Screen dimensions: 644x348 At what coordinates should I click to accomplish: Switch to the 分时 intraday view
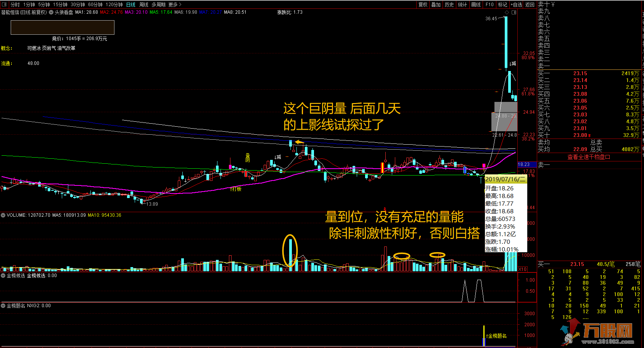[x=15, y=5]
